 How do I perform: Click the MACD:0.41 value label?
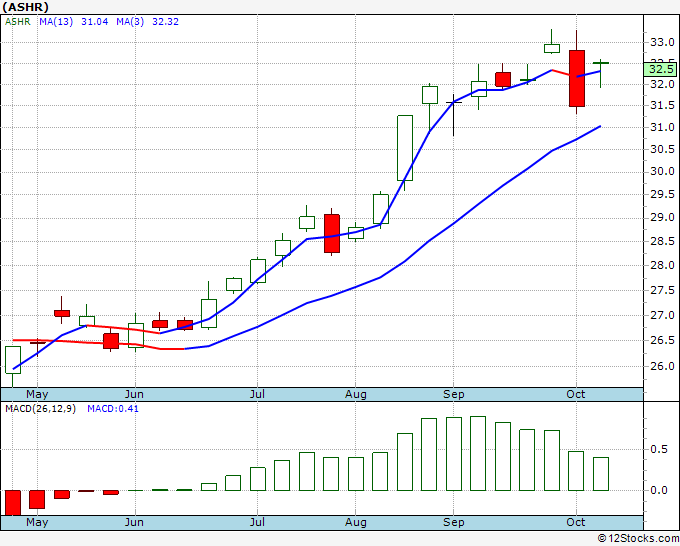113,409
